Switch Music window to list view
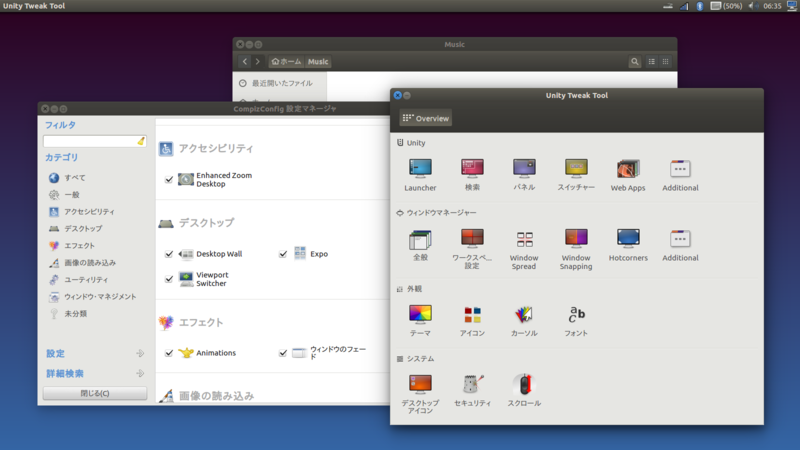Viewport: 800px width, 450px height. point(652,62)
